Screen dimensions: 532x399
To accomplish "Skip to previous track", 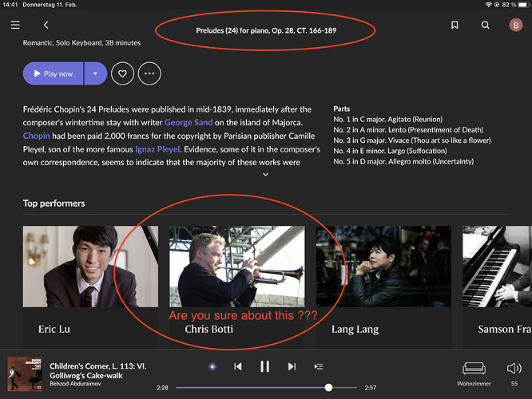I will (238, 366).
